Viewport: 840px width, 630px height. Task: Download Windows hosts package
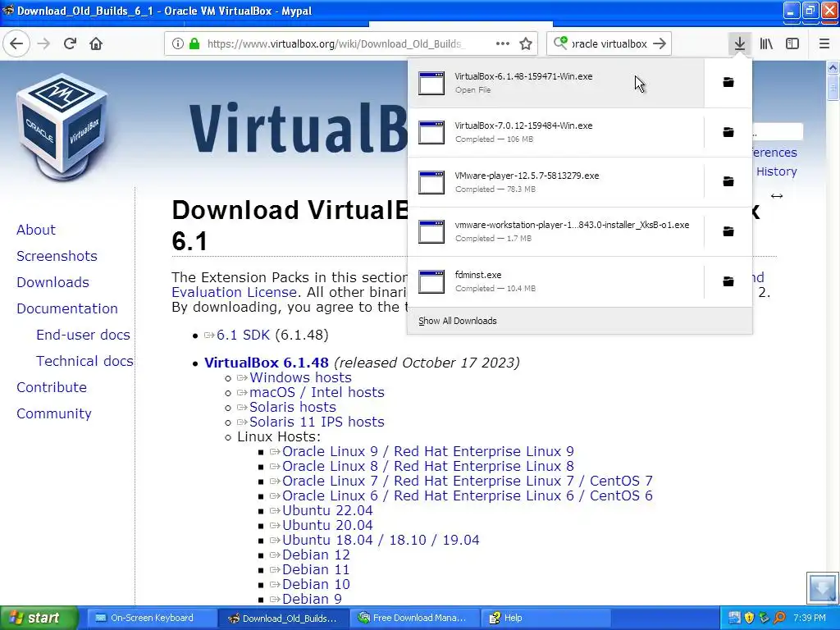pyautogui.click(x=300, y=377)
